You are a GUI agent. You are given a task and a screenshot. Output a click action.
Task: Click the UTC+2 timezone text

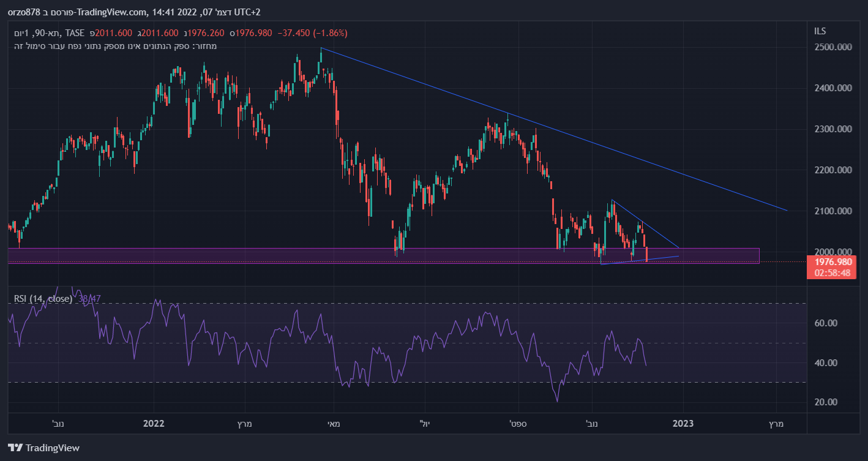(249, 12)
